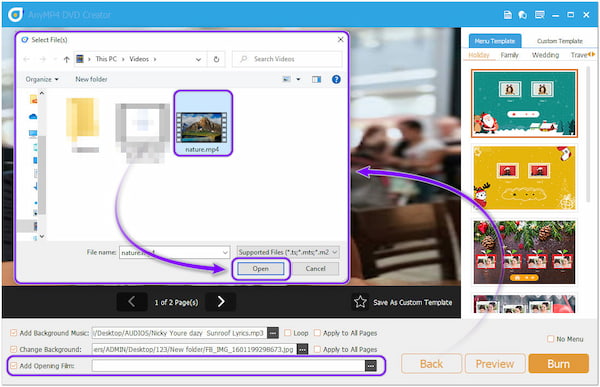Browse for opening film file
This screenshot has height=387, width=600.
click(x=370, y=366)
